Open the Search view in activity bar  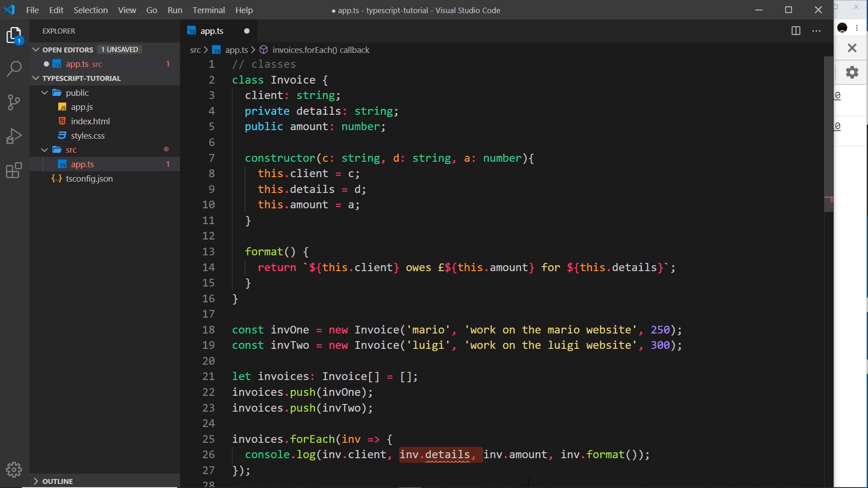[x=14, y=69]
